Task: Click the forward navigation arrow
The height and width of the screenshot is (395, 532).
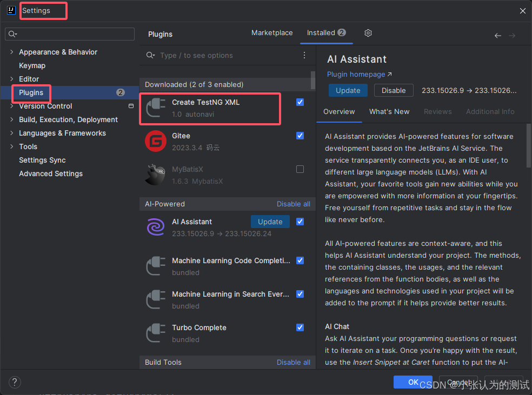Action: pos(512,36)
